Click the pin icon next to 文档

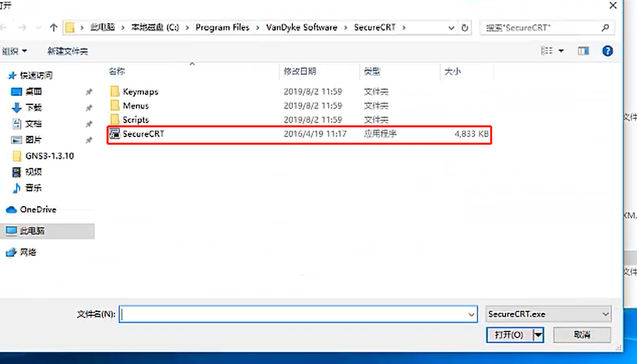tap(89, 124)
